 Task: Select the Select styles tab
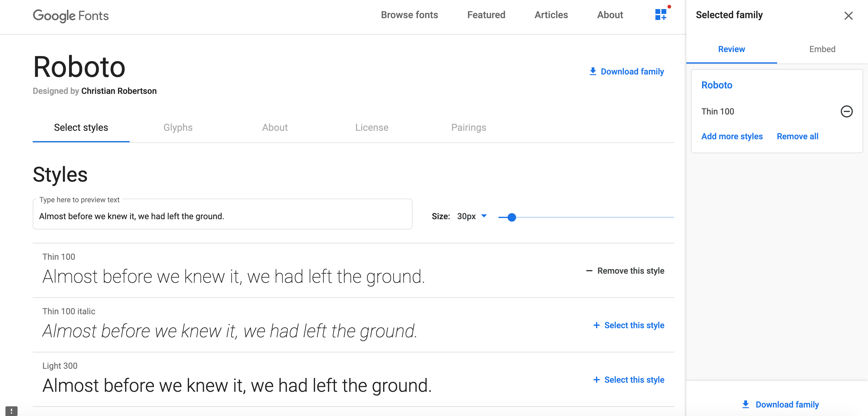coord(81,127)
